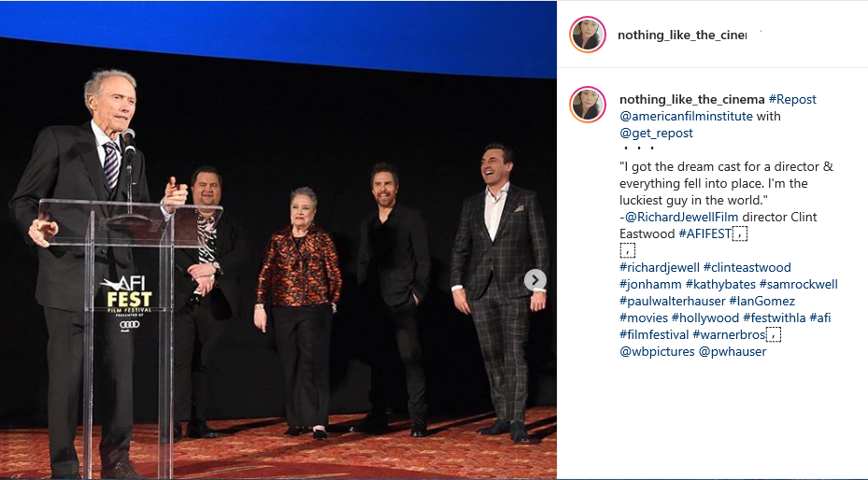Open the profile avatar beside the caption
This screenshot has height=480, width=868.
[588, 104]
